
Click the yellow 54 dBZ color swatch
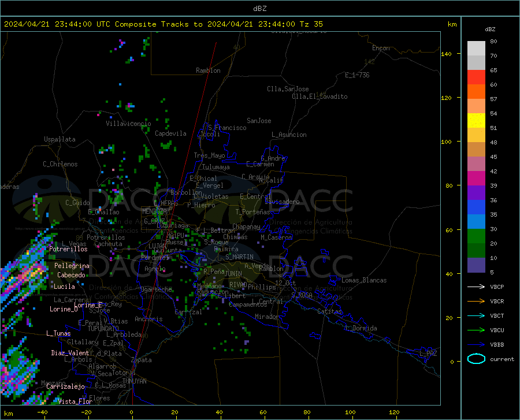(476, 120)
